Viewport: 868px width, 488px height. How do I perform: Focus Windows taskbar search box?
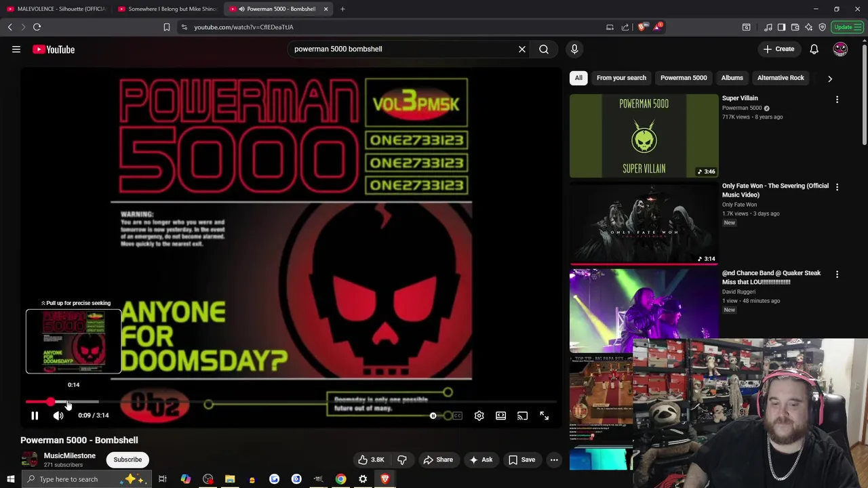click(87, 479)
